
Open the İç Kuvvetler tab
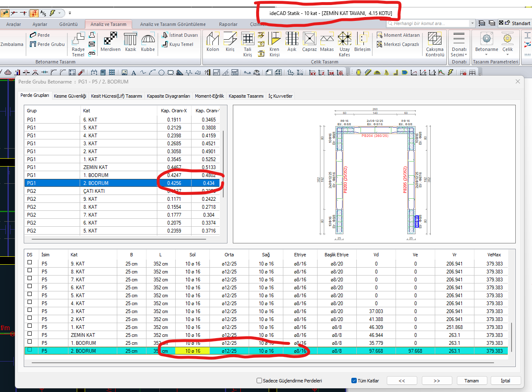pyautogui.click(x=280, y=96)
